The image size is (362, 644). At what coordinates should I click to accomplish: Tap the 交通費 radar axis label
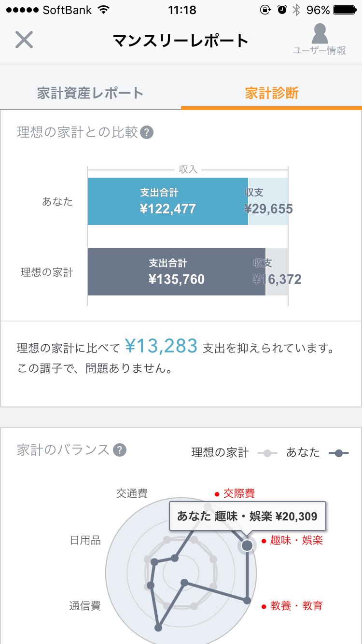click(x=132, y=493)
